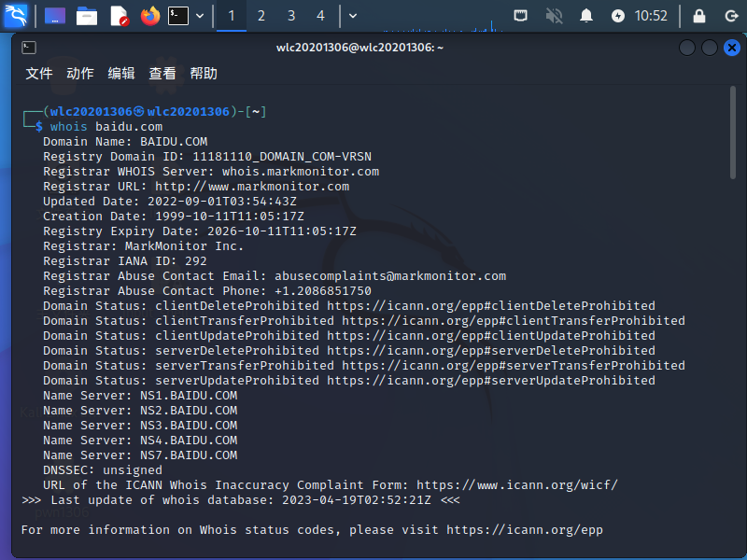The width and height of the screenshot is (747, 560).
Task: Toggle the muted volume tray icon
Action: [x=554, y=16]
